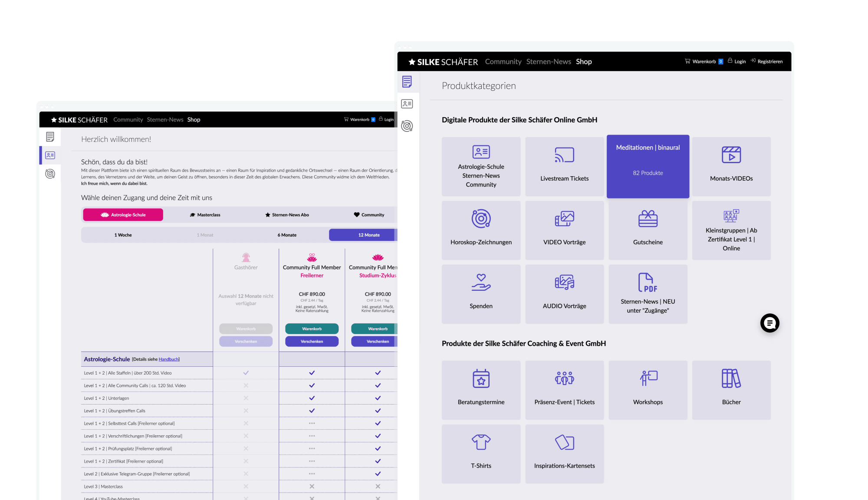Open the Sternen-News PDF category
Viewport: 868px width, 500px height.
click(648, 294)
